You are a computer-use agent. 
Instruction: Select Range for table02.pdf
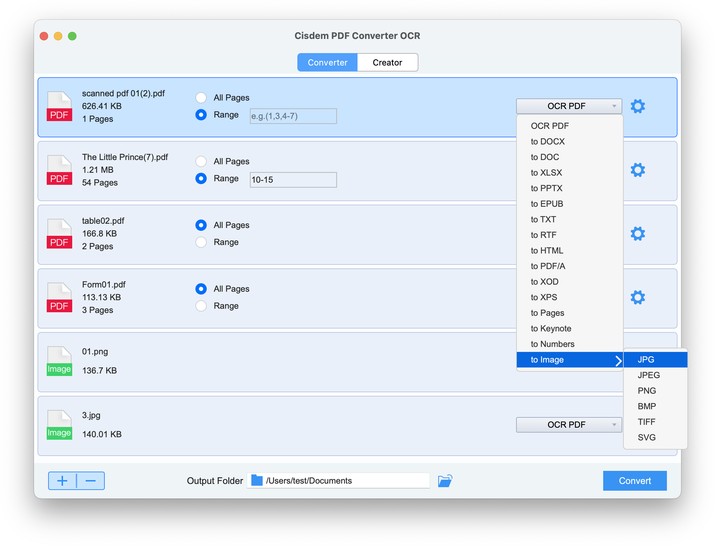pos(202,243)
